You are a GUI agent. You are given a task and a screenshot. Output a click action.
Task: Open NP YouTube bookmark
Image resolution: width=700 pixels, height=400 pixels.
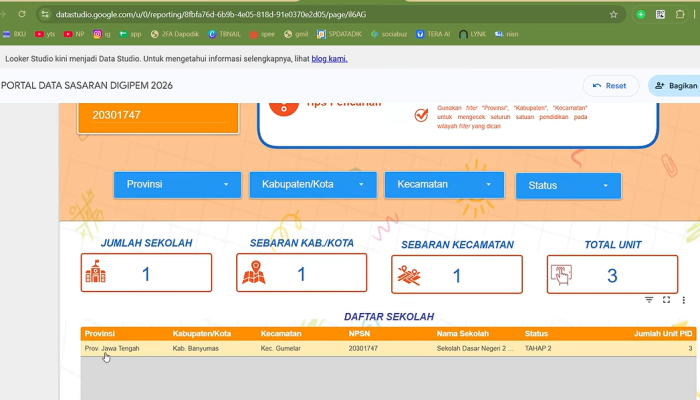[x=74, y=34]
